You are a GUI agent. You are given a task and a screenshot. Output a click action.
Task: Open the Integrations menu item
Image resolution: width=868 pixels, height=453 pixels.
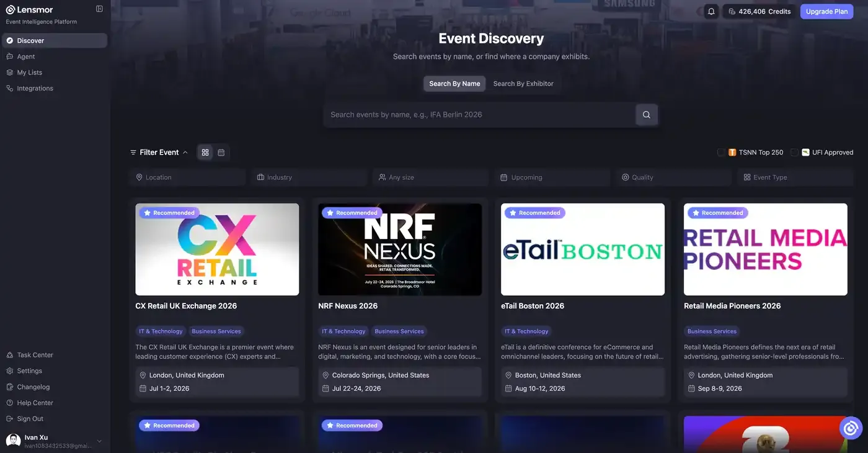coord(55,88)
